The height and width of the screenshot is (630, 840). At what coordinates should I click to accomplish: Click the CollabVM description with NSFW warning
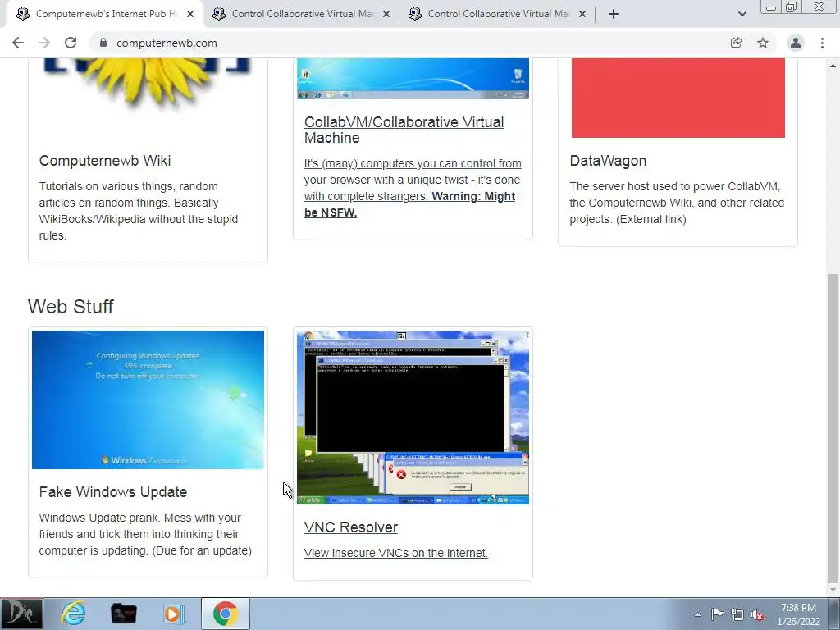click(x=413, y=188)
